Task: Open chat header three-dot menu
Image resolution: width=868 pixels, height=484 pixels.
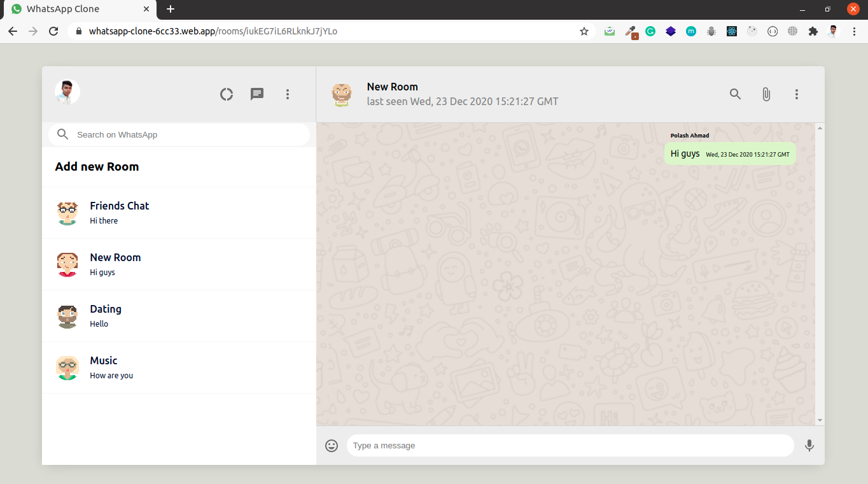Action: (x=796, y=94)
